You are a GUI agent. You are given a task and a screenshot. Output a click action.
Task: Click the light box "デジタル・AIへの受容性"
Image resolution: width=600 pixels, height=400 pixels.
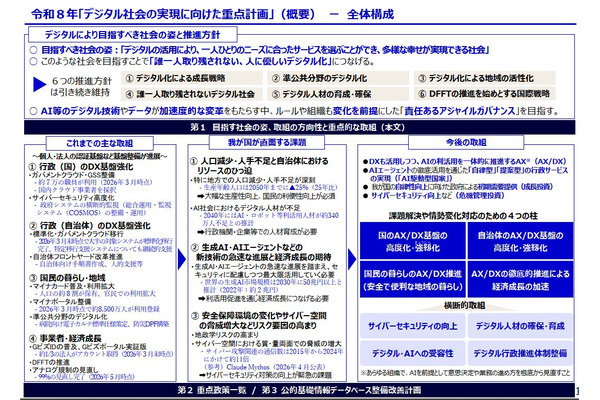click(x=412, y=353)
